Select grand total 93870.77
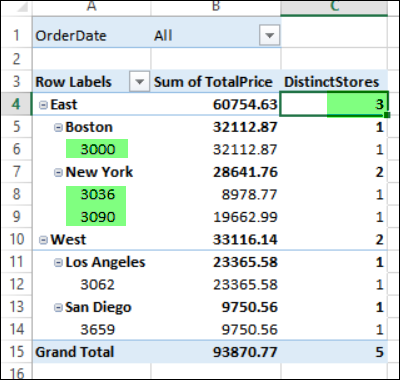The height and width of the screenshot is (380, 400). click(x=245, y=352)
